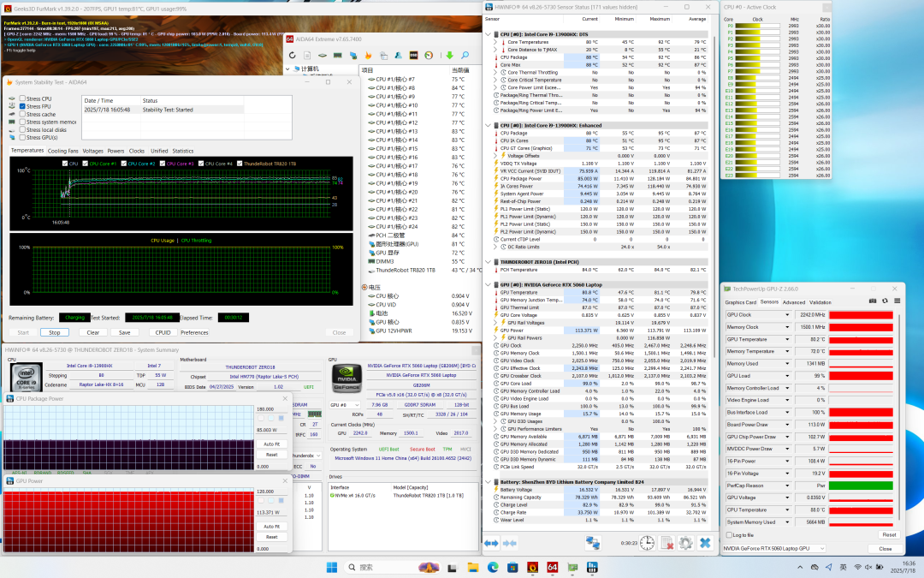Image resolution: width=924 pixels, height=578 pixels.
Task: Open GPU-Z hamburger menu icon
Action: point(897,301)
